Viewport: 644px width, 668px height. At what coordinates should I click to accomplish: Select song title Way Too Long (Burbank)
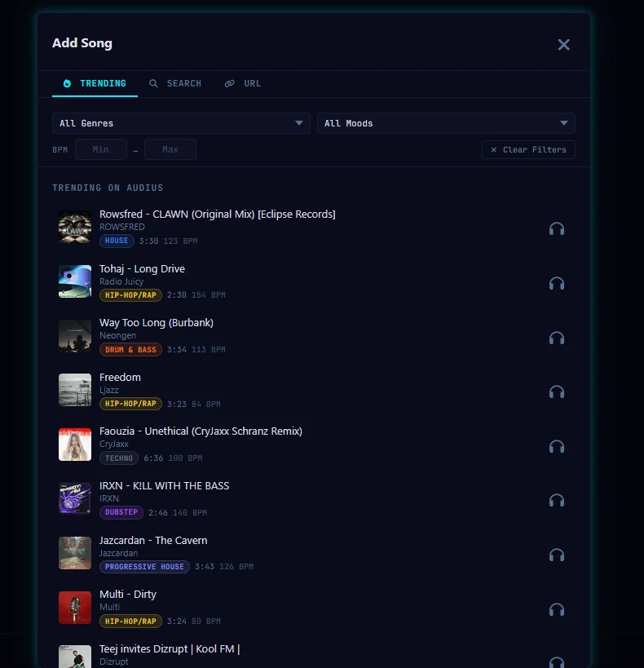coord(157,323)
